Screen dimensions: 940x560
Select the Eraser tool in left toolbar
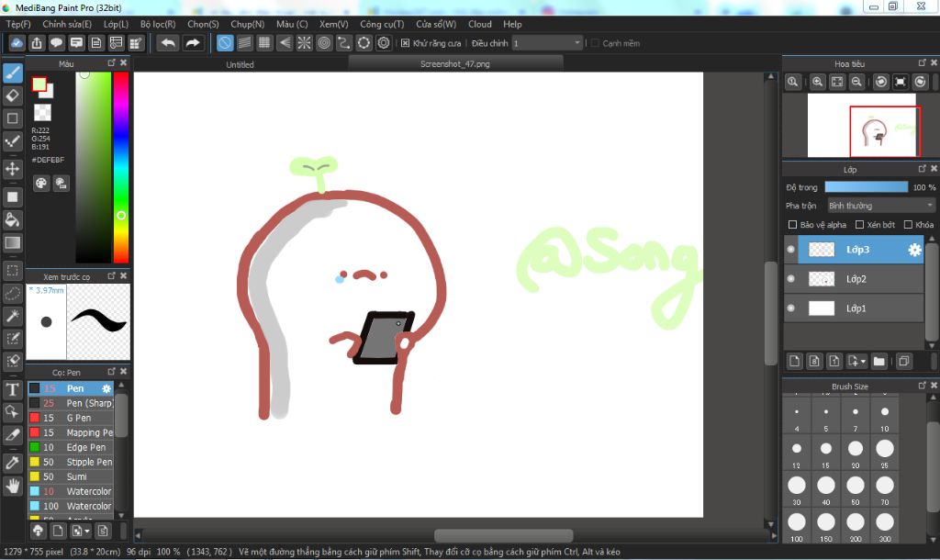(x=13, y=95)
